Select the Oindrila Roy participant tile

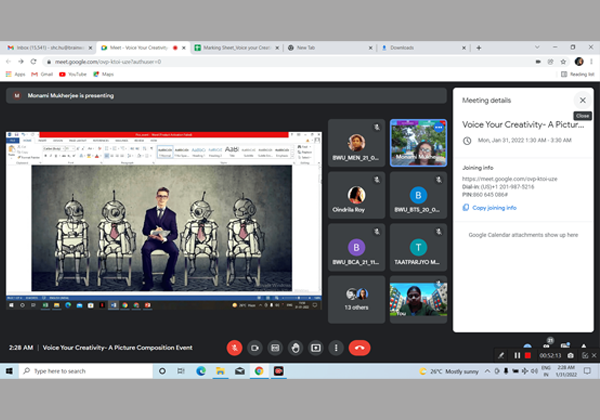click(356, 195)
